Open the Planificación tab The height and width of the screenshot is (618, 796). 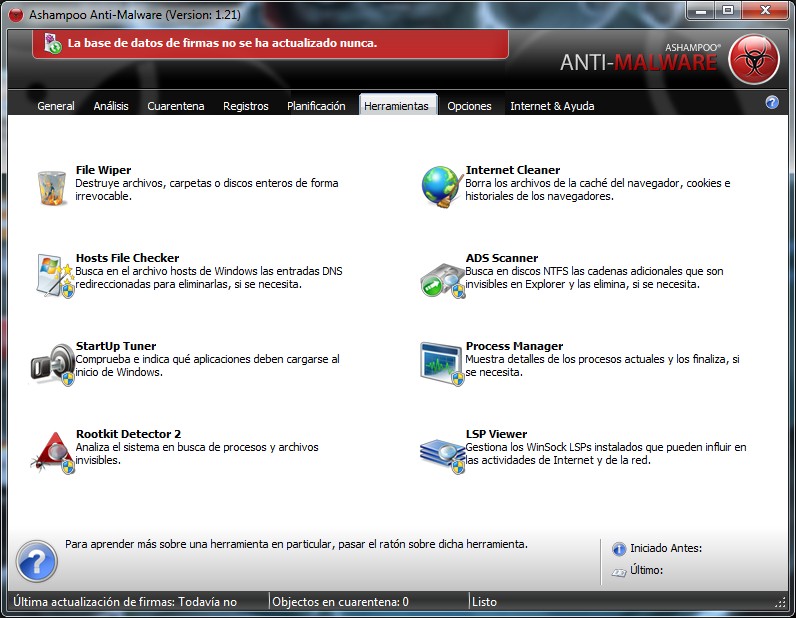click(316, 106)
